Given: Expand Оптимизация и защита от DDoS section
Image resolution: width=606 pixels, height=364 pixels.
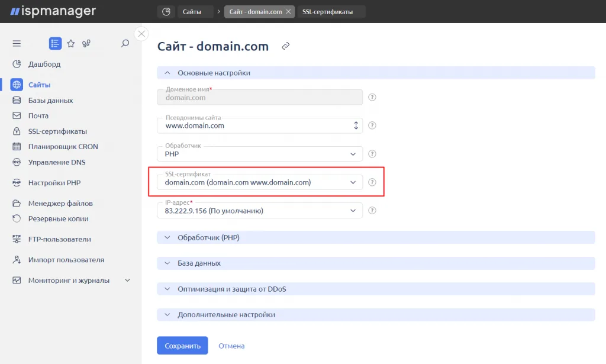Looking at the screenshot, I should (376, 289).
